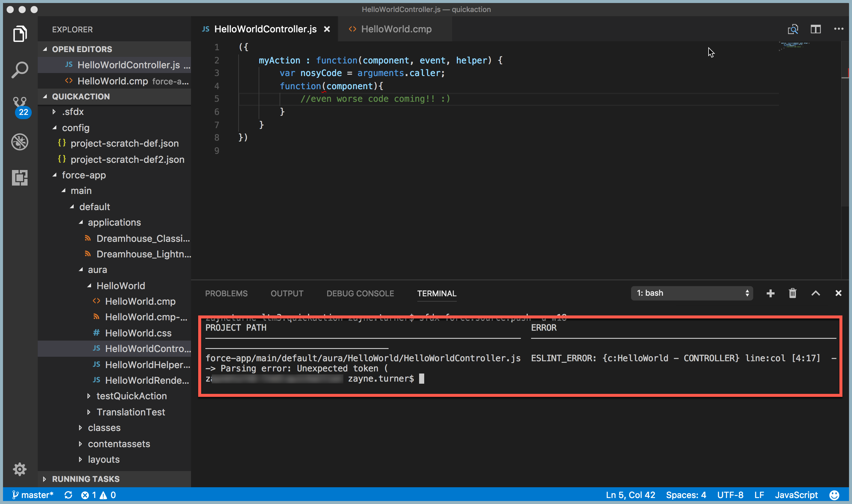Click the Manage gear icon

click(20, 469)
